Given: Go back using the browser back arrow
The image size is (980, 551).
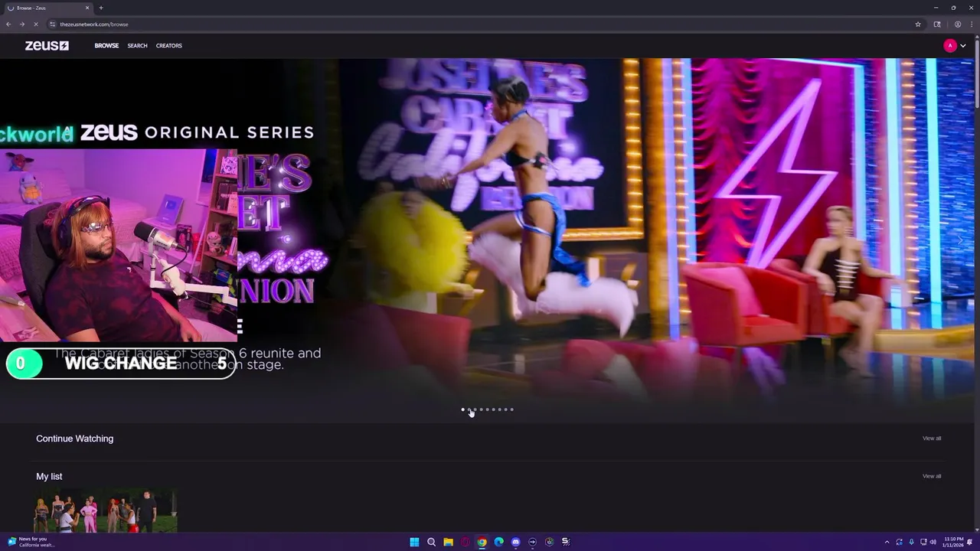Looking at the screenshot, I should (x=8, y=24).
